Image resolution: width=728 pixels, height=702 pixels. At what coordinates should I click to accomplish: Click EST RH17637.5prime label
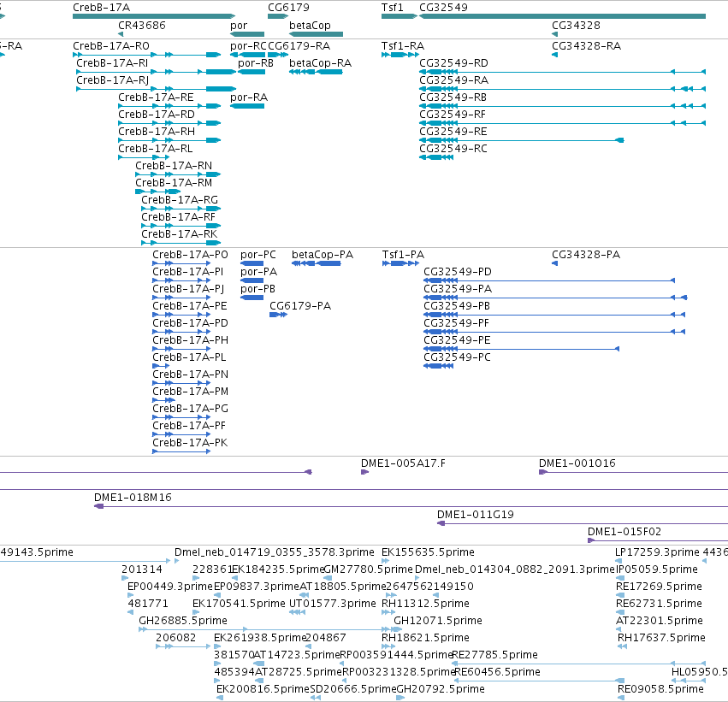pyautogui.click(x=661, y=638)
